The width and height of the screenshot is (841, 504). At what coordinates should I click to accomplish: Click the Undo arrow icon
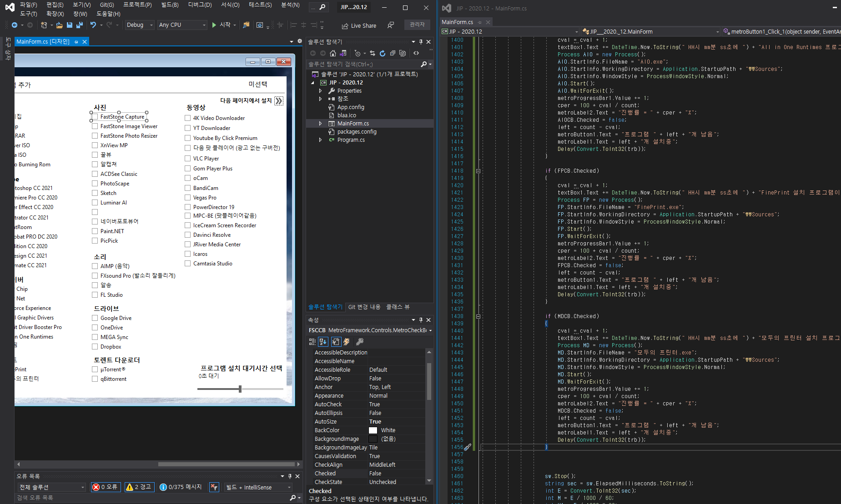click(93, 25)
